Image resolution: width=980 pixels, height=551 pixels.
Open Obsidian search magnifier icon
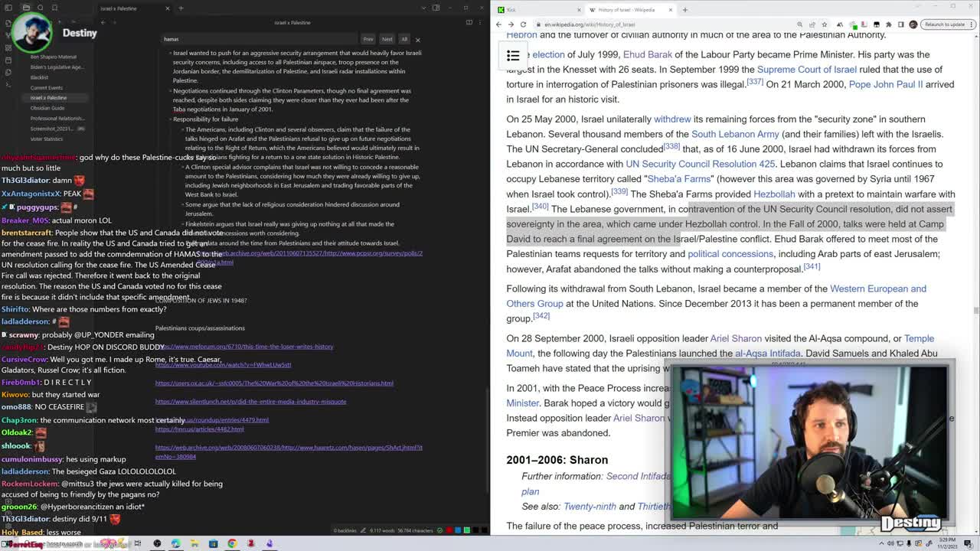pyautogui.click(x=41, y=8)
